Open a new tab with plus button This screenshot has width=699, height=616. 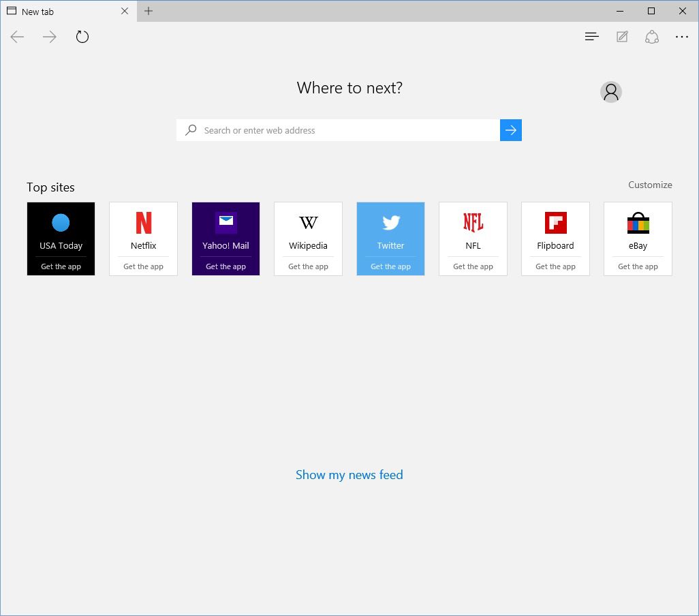[x=149, y=11]
